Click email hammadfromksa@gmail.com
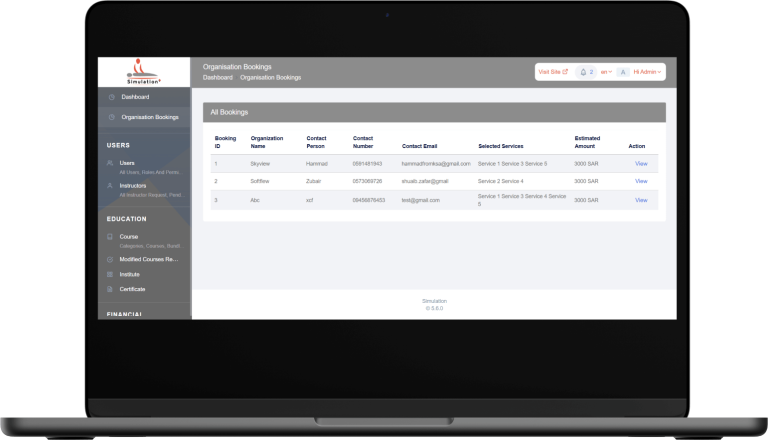 click(436, 164)
